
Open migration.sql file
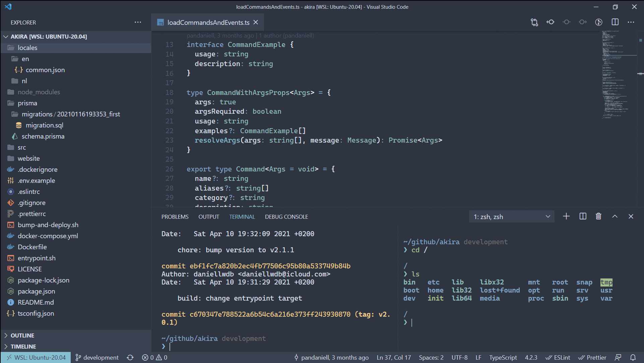tap(76, 125)
